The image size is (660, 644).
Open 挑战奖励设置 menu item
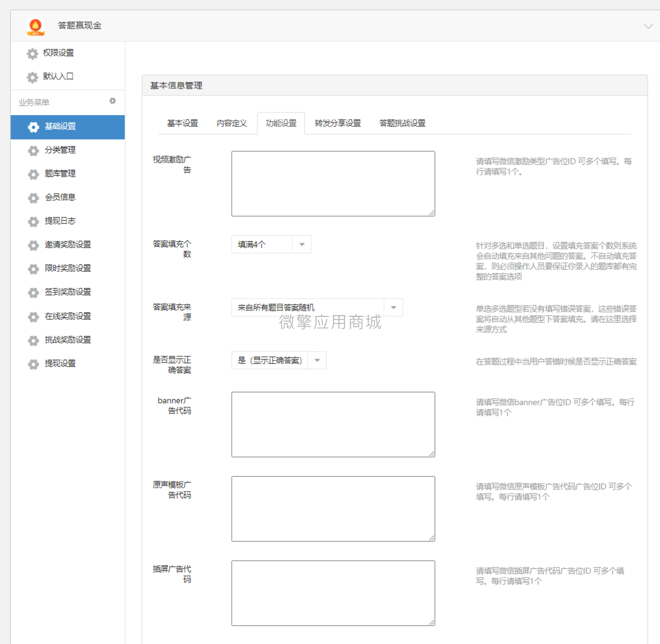click(68, 340)
